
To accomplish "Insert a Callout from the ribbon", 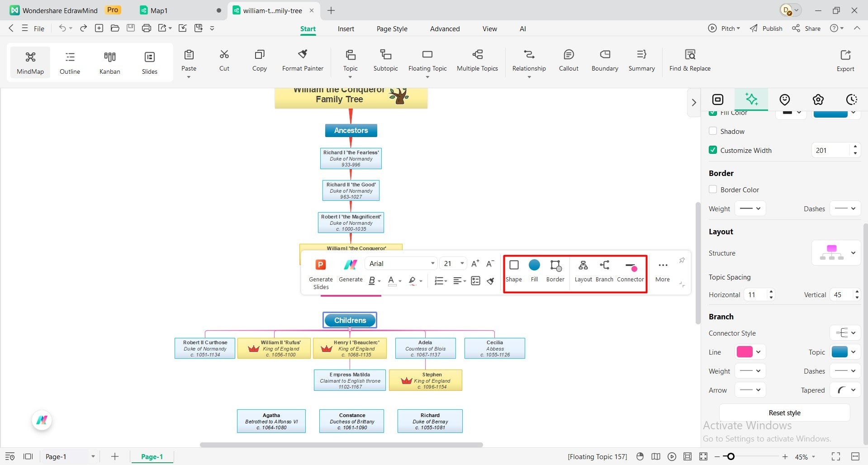I will pyautogui.click(x=569, y=61).
